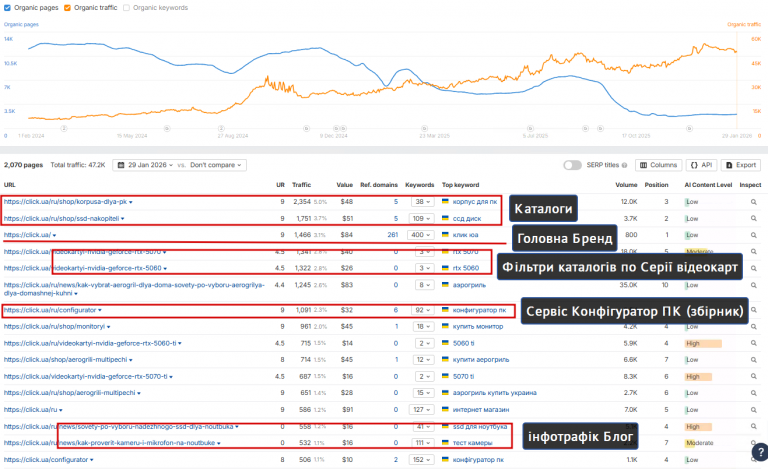Inspect the купить монитор row magnifier
This screenshot has height=469, width=768.
point(754,327)
